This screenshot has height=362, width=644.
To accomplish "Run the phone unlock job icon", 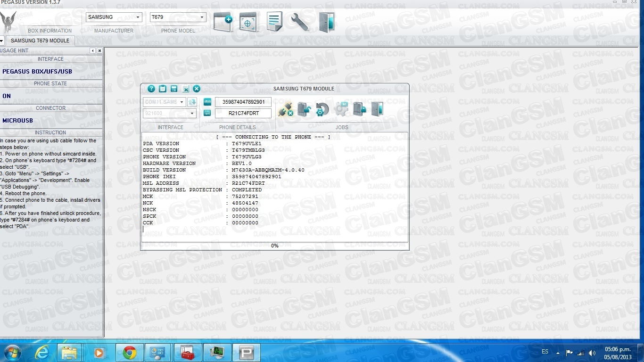I will pyautogui.click(x=304, y=109).
